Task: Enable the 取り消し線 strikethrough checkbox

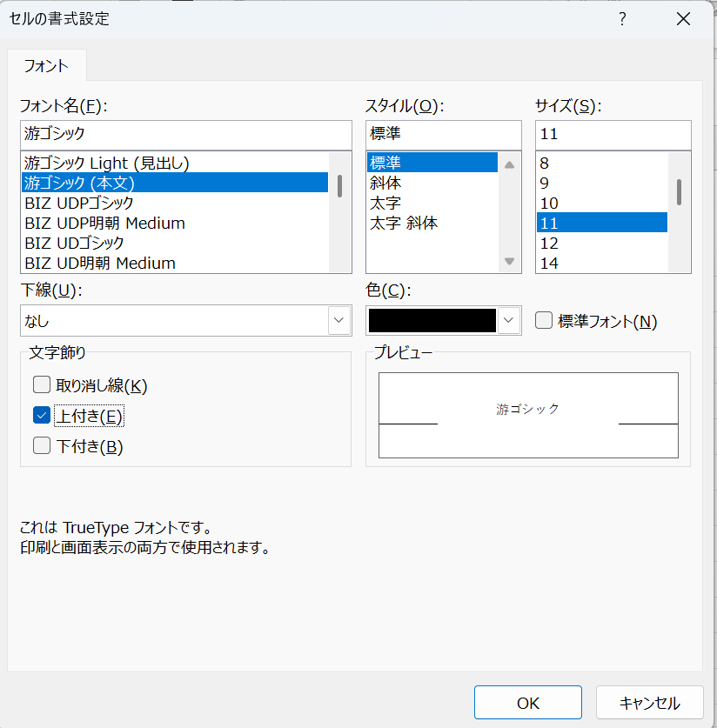Action: pyautogui.click(x=42, y=385)
